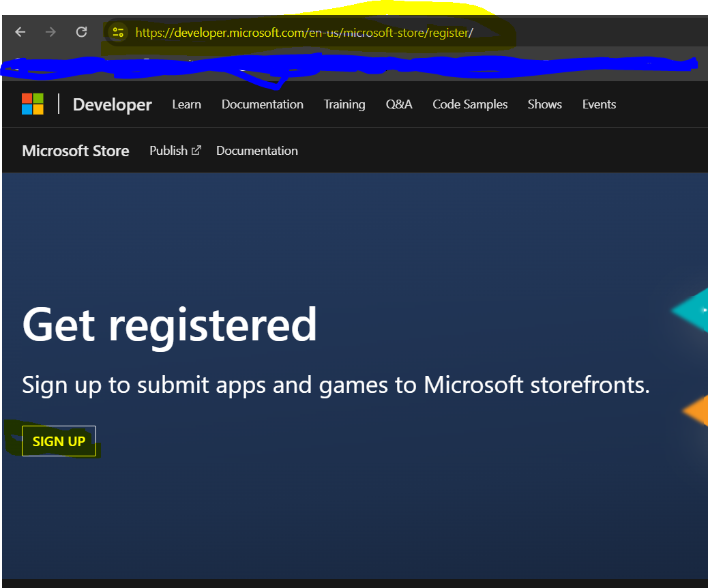Image resolution: width=708 pixels, height=588 pixels.
Task: Click the browser back arrow
Action: (20, 32)
